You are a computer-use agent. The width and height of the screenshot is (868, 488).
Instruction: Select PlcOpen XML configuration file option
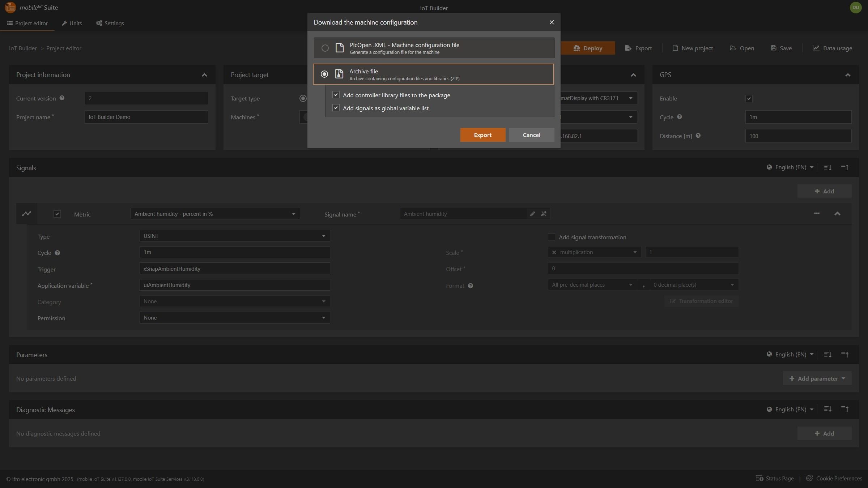point(434,48)
